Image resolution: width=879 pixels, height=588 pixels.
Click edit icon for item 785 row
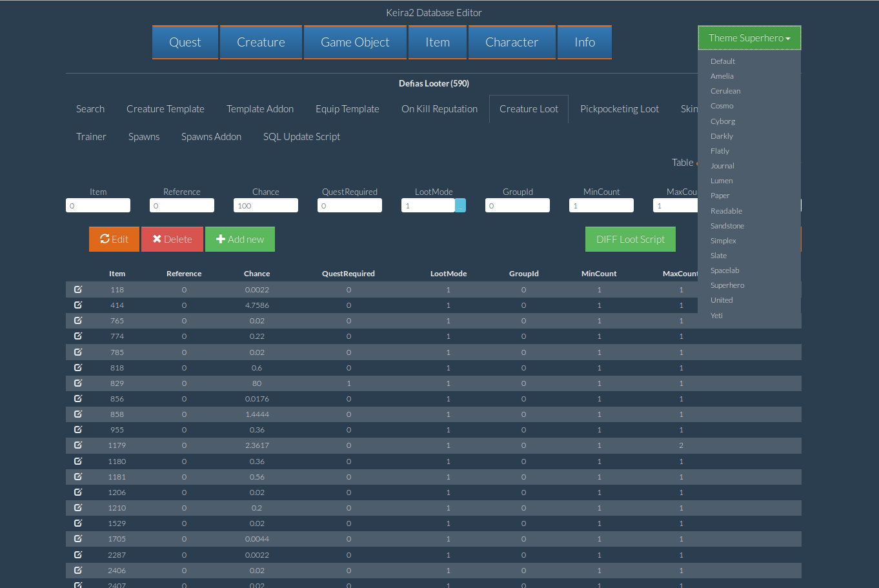(x=78, y=352)
